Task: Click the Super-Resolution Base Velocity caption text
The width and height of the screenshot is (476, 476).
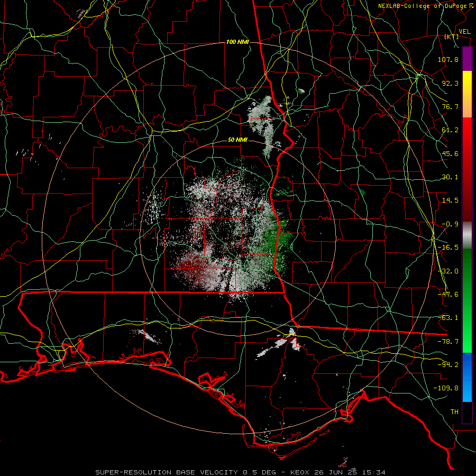Action: pyautogui.click(x=241, y=472)
